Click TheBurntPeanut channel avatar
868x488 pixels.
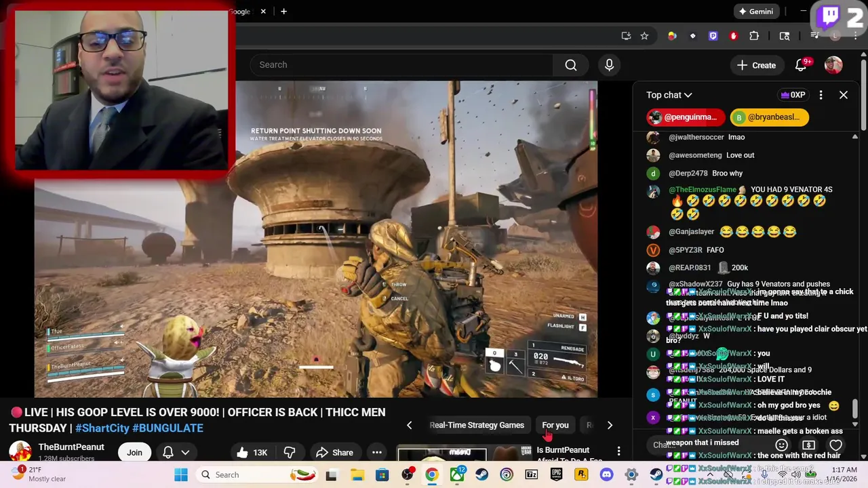click(20, 451)
